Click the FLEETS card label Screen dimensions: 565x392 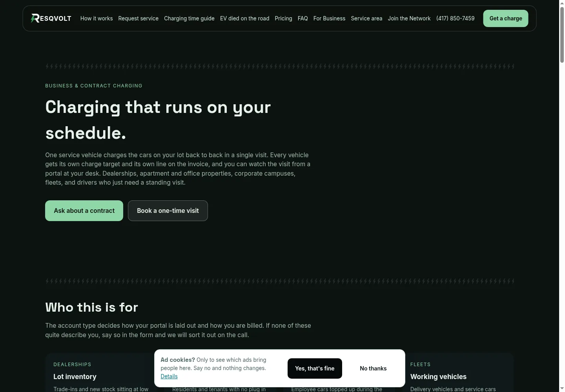pyautogui.click(x=420, y=365)
